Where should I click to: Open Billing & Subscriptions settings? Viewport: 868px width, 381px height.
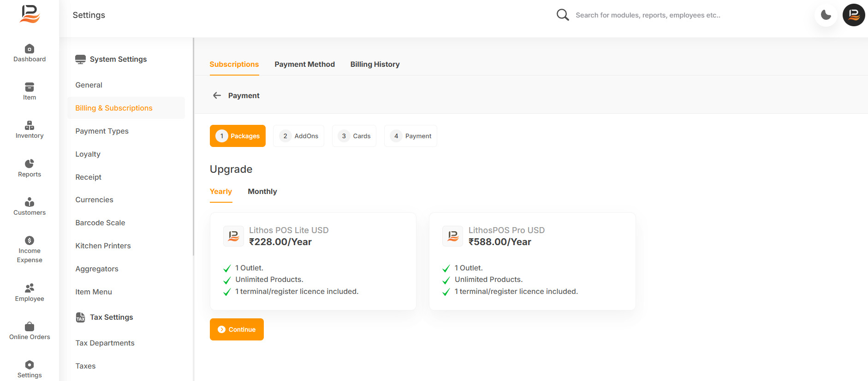126,108
